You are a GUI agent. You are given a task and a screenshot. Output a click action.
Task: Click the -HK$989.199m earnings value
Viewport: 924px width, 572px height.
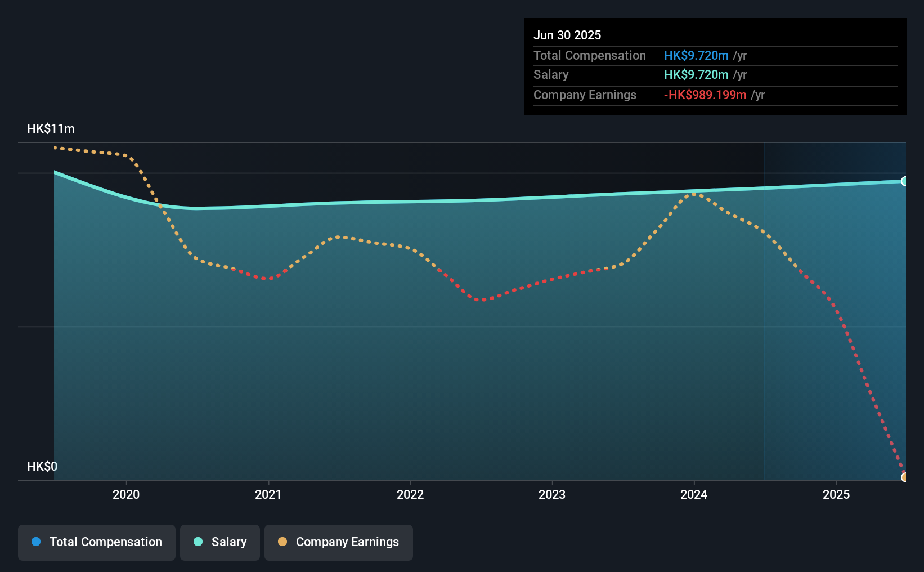click(x=705, y=95)
